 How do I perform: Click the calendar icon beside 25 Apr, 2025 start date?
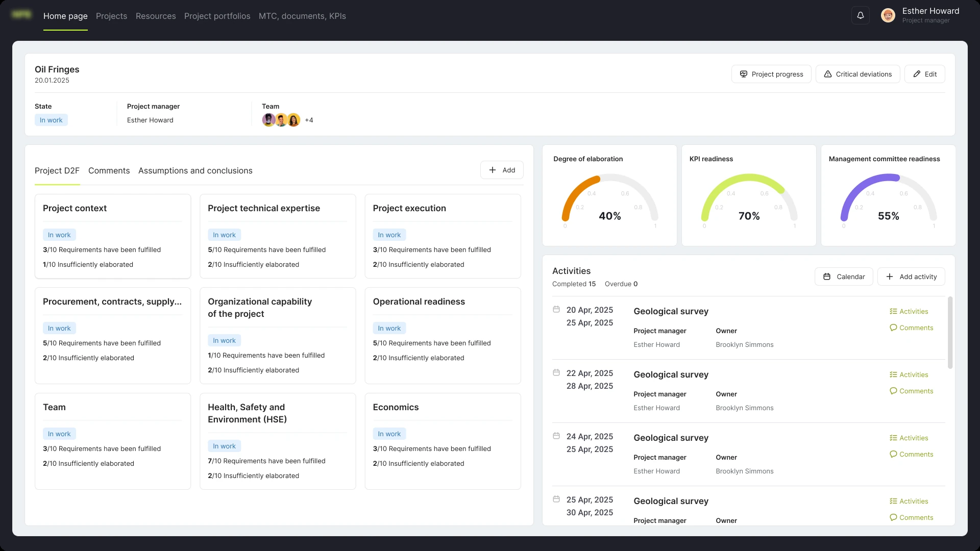click(556, 499)
